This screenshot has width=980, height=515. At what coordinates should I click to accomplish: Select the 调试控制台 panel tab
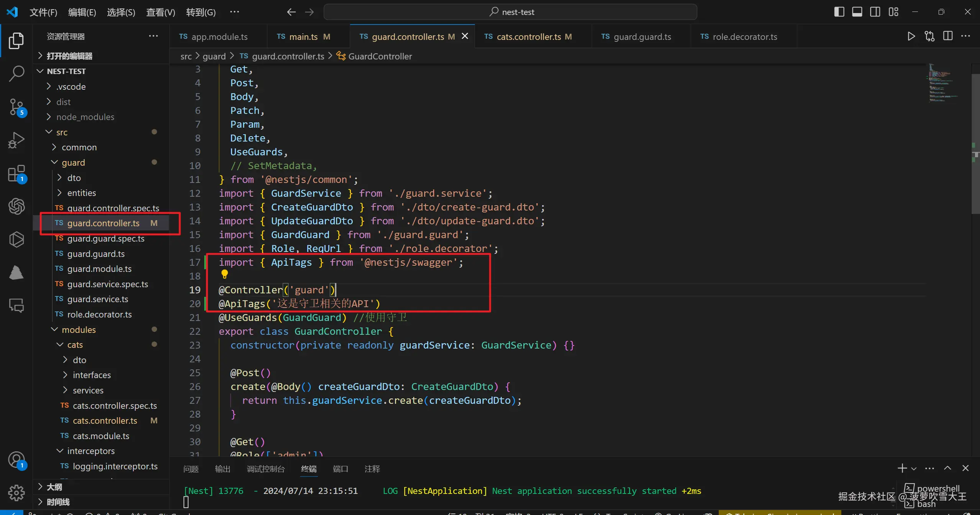pos(265,469)
